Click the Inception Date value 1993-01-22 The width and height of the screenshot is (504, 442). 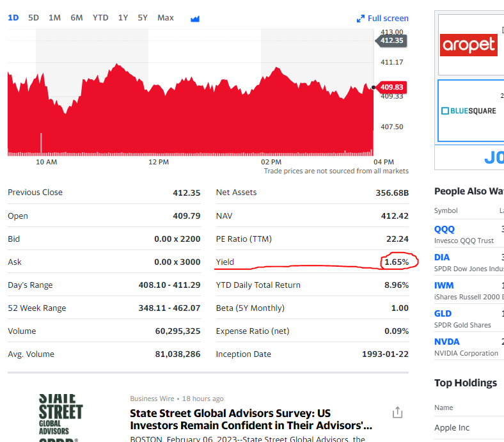(385, 354)
